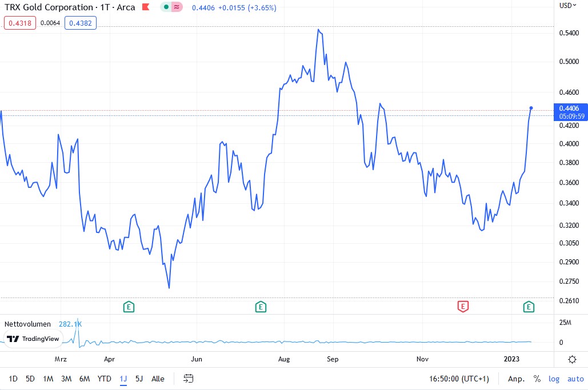Open chart settings gear icon
The image size is (588, 390).
572,359
